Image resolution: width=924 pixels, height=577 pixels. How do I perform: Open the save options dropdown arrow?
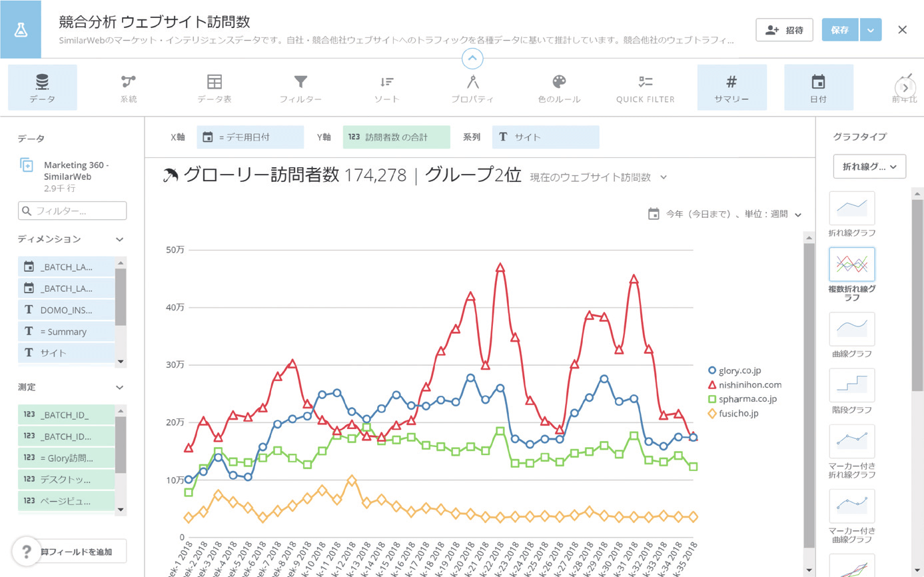point(871,30)
